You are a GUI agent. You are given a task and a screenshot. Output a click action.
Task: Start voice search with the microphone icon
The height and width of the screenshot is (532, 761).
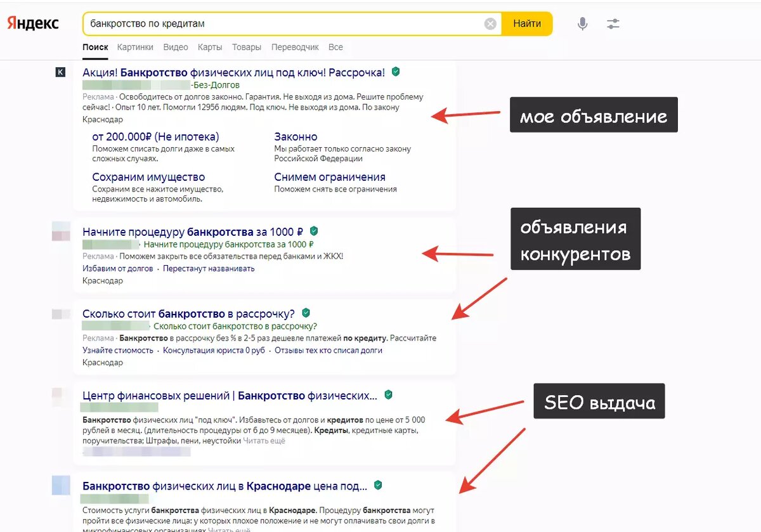[582, 24]
